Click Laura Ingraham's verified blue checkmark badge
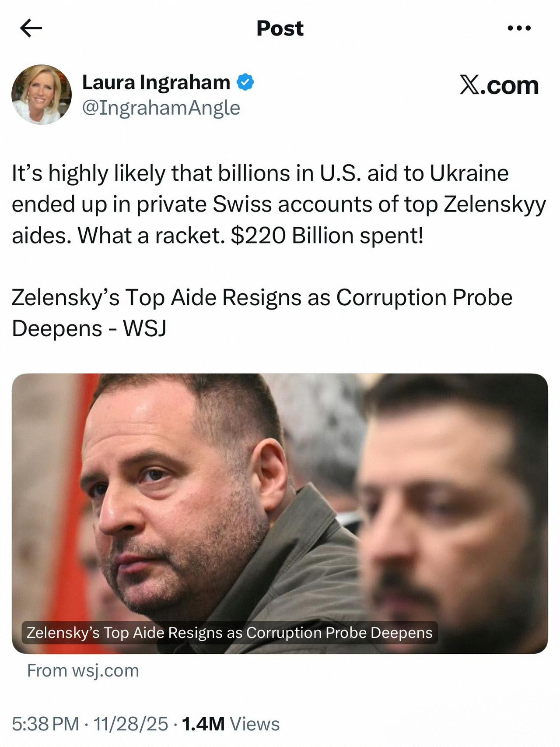The height and width of the screenshot is (747, 560). click(x=245, y=83)
